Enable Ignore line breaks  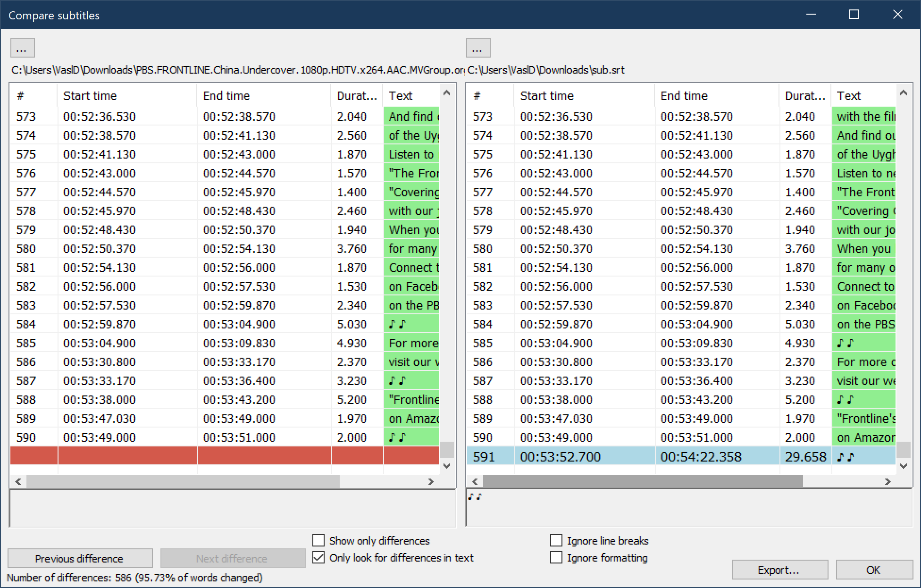click(x=556, y=540)
